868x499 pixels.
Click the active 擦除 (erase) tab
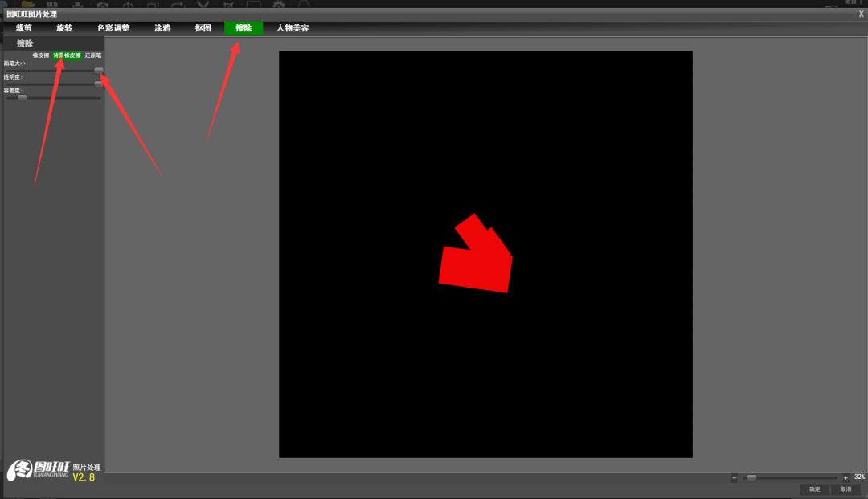(244, 28)
